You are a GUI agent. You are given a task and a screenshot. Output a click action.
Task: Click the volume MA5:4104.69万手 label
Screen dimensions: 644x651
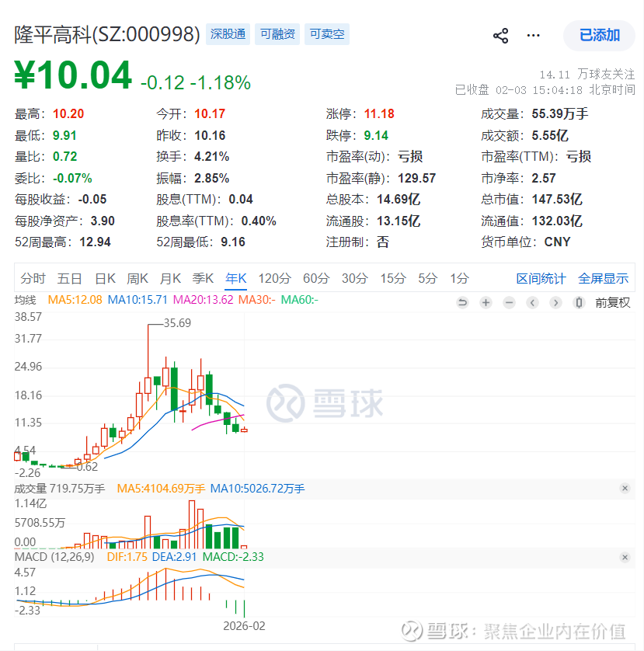click(161, 488)
